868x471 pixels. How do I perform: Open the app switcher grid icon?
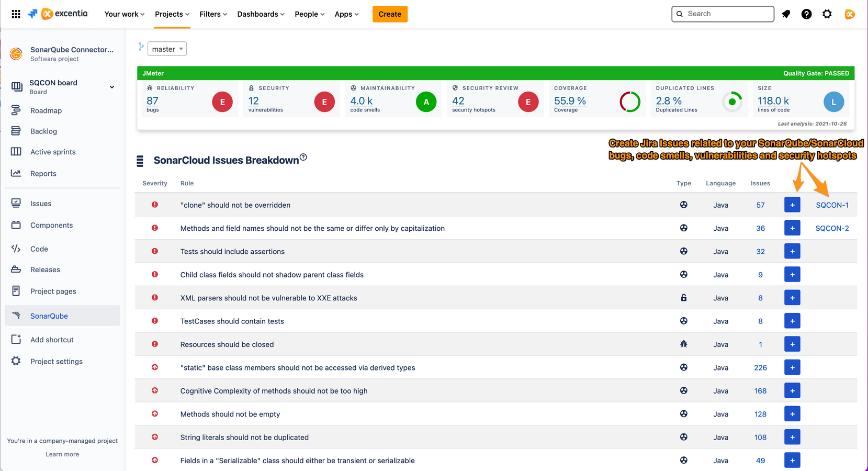16,14
